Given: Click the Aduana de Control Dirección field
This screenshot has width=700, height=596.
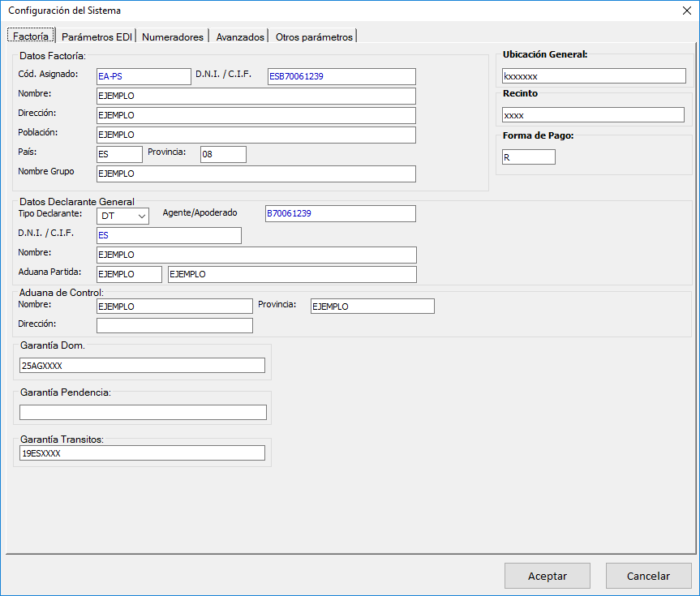Looking at the screenshot, I should tap(174, 325).
